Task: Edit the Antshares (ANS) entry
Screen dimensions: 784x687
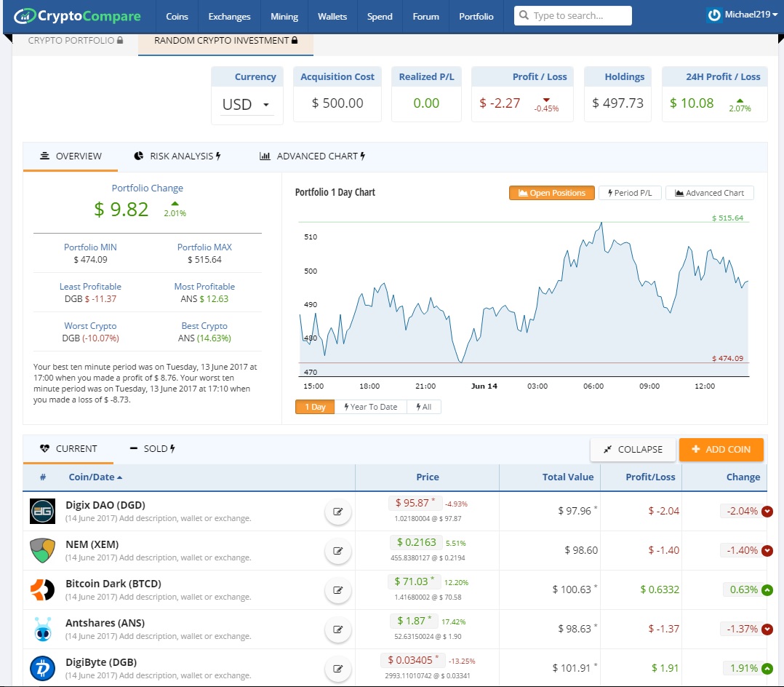Action: (338, 630)
